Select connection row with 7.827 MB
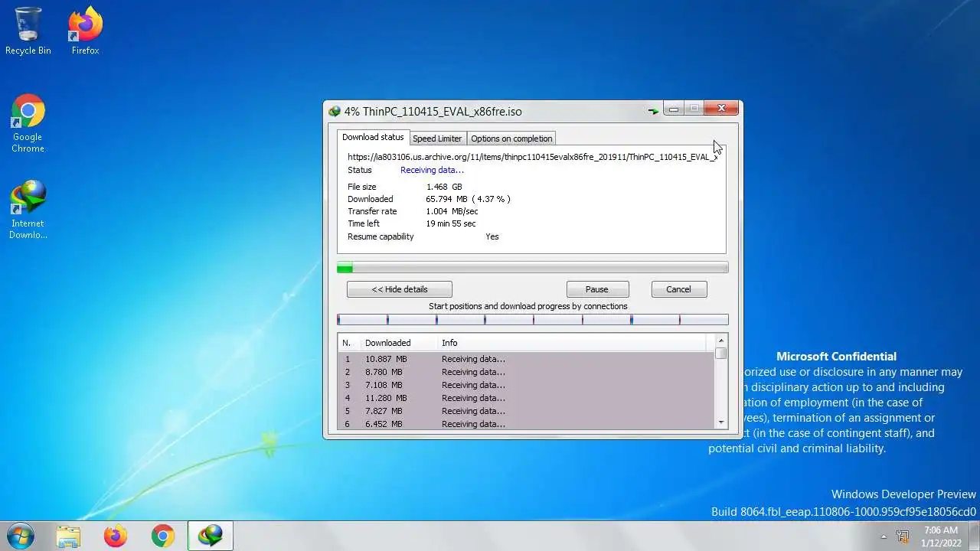The image size is (980, 551). click(526, 411)
